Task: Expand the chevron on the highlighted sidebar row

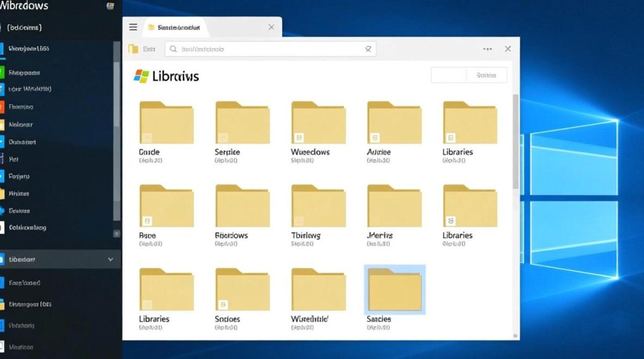Action: (x=111, y=259)
